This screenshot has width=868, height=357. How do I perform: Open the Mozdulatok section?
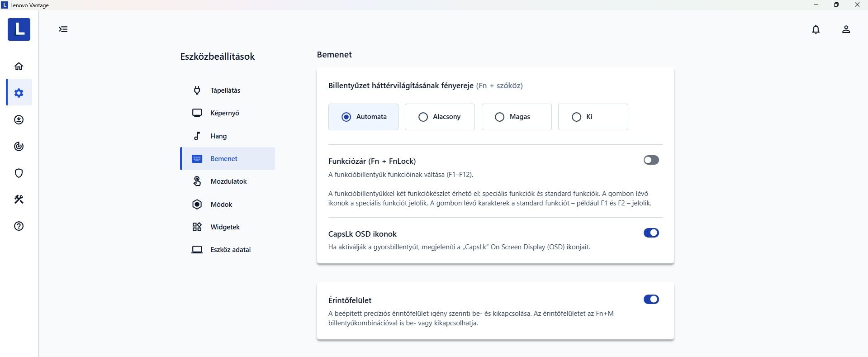coord(228,181)
